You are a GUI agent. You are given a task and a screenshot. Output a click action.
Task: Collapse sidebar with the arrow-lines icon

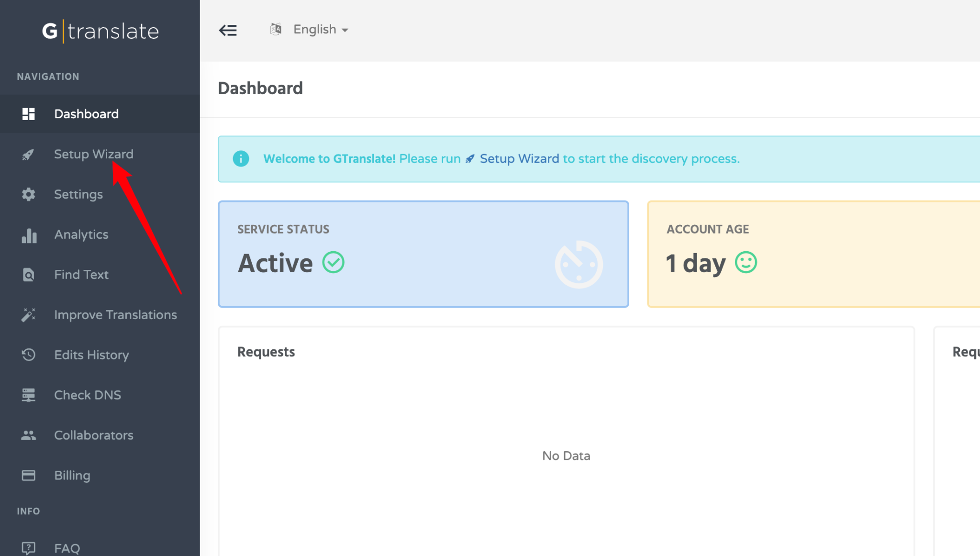(228, 30)
